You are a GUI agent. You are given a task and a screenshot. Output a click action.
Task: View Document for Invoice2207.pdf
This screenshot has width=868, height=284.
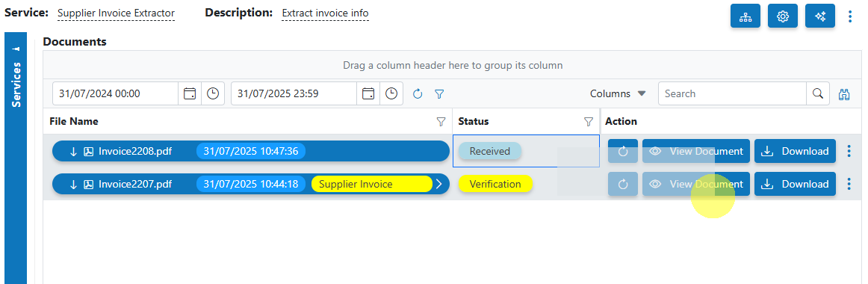(696, 185)
